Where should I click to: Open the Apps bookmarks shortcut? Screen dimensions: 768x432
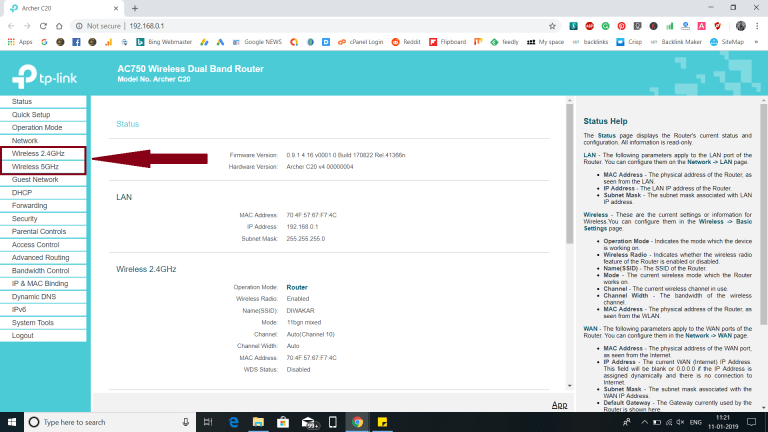(x=20, y=42)
